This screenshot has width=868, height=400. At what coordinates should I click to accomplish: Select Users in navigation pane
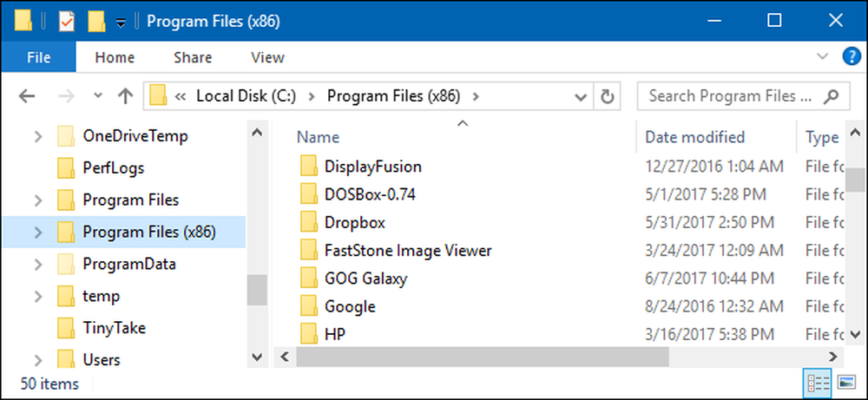point(102,360)
